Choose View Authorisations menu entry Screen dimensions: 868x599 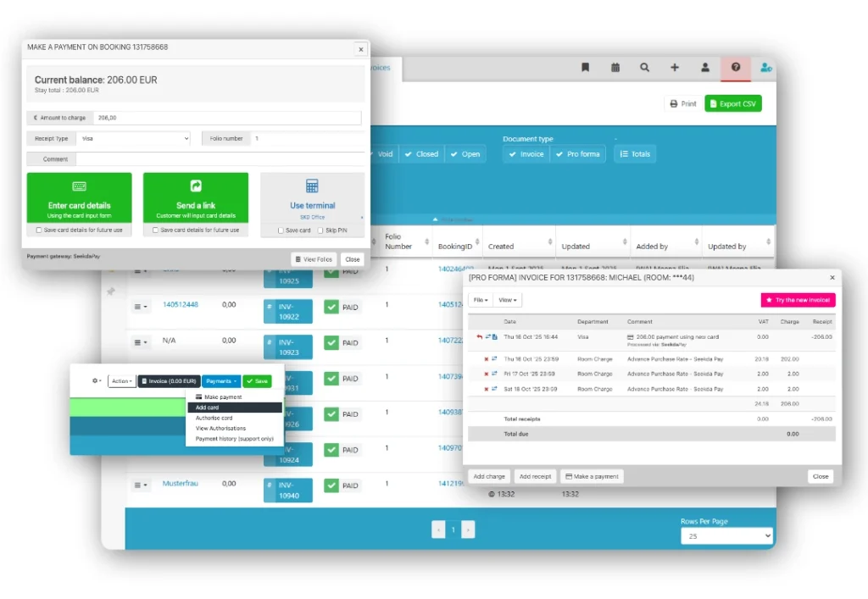coord(220,429)
